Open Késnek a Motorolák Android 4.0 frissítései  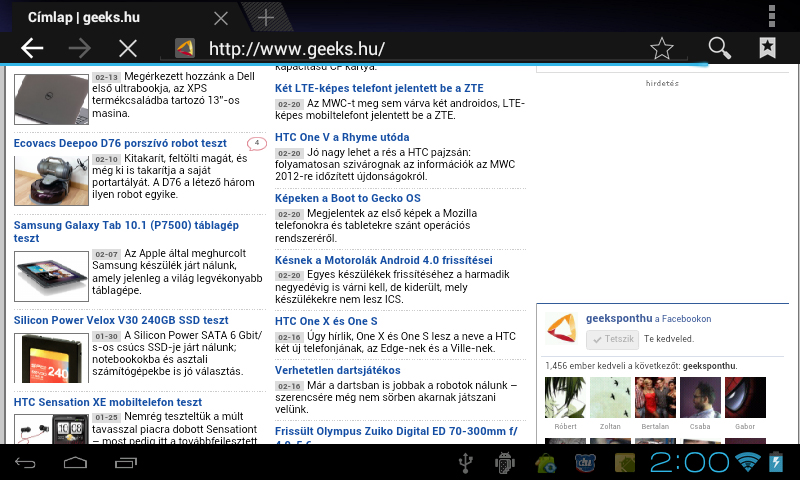point(384,260)
